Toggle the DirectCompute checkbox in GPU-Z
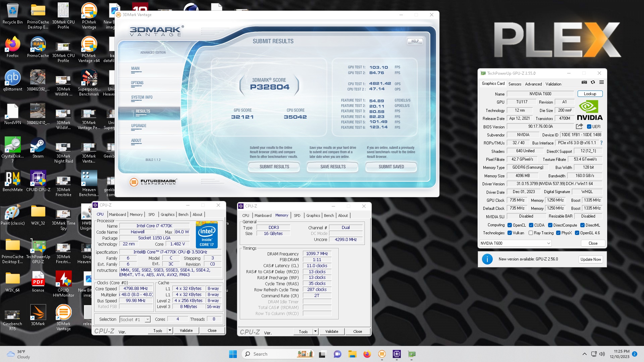The height and width of the screenshot is (362, 644). pos(550,225)
